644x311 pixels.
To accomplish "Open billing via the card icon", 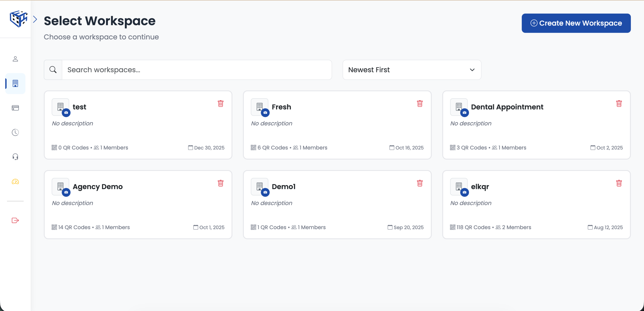I will tap(15, 108).
